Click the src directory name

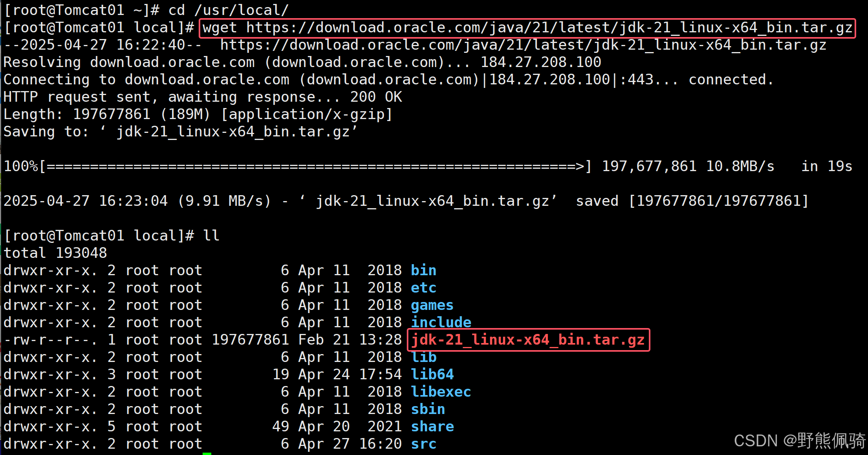[x=423, y=444]
